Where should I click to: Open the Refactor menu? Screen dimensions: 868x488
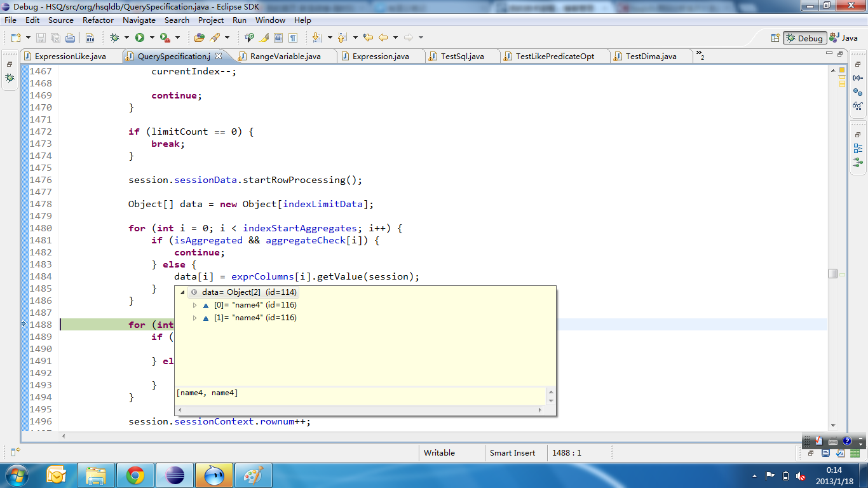[98, 20]
